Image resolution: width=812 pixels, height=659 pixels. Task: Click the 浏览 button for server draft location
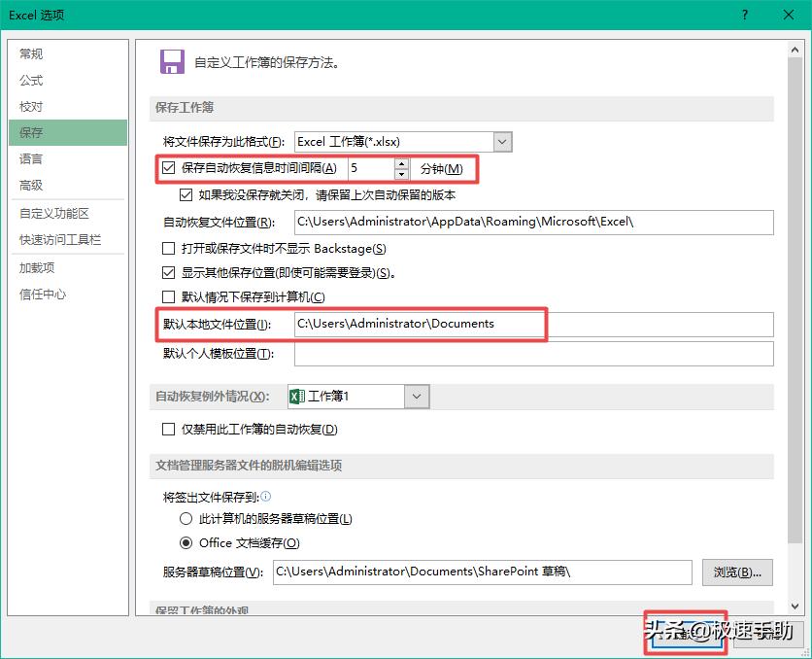click(x=737, y=572)
